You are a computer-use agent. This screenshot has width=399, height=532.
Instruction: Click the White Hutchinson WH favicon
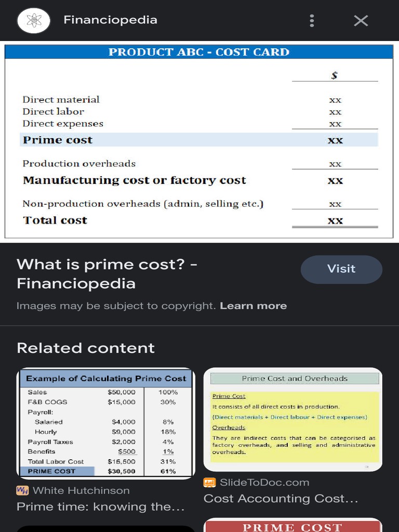pyautogui.click(x=22, y=490)
